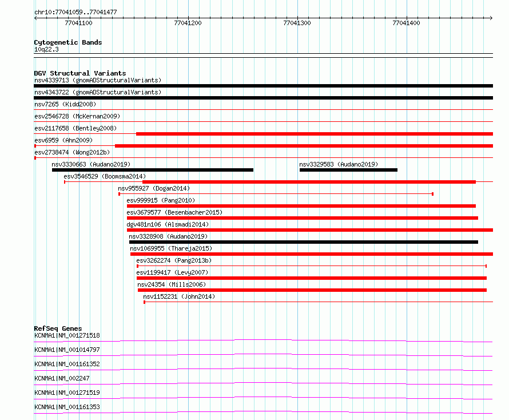509x420 pixels.
Task: Click the black bar of nsv3329583
Action: pyautogui.click(x=348, y=170)
